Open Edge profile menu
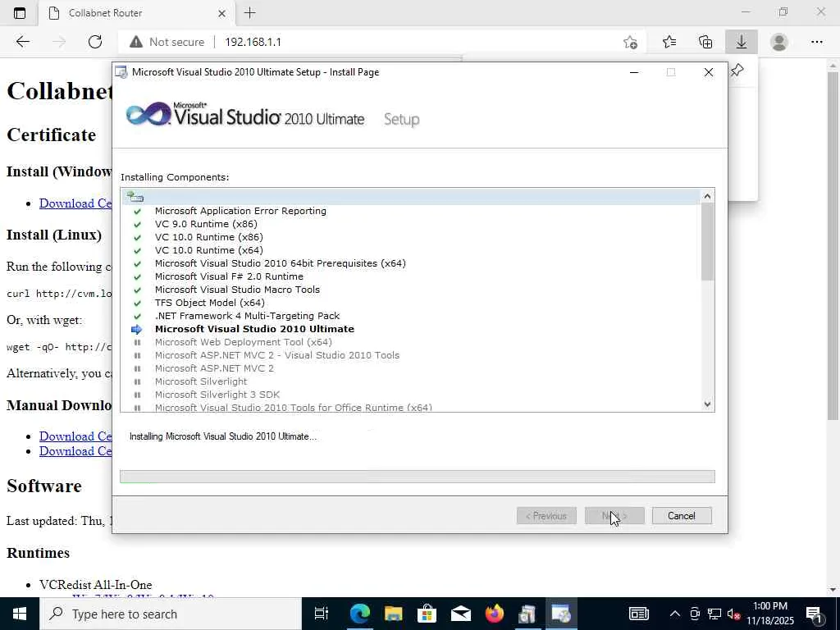 [x=779, y=42]
